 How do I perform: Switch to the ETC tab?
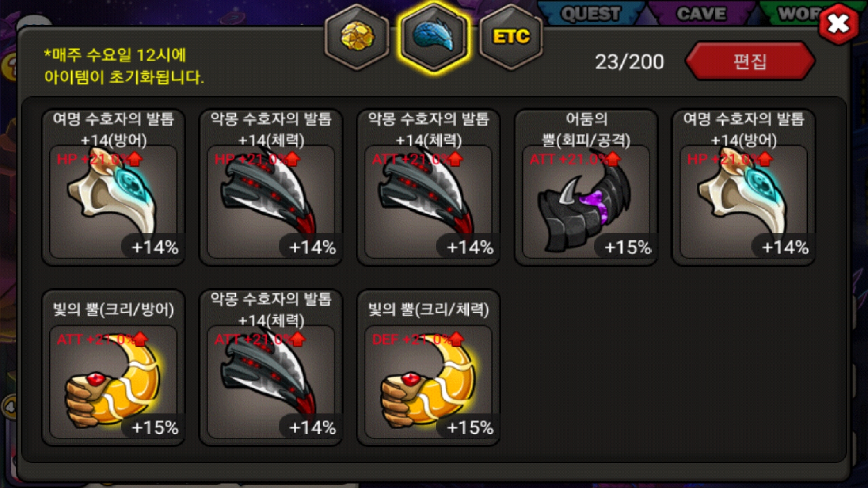(511, 36)
